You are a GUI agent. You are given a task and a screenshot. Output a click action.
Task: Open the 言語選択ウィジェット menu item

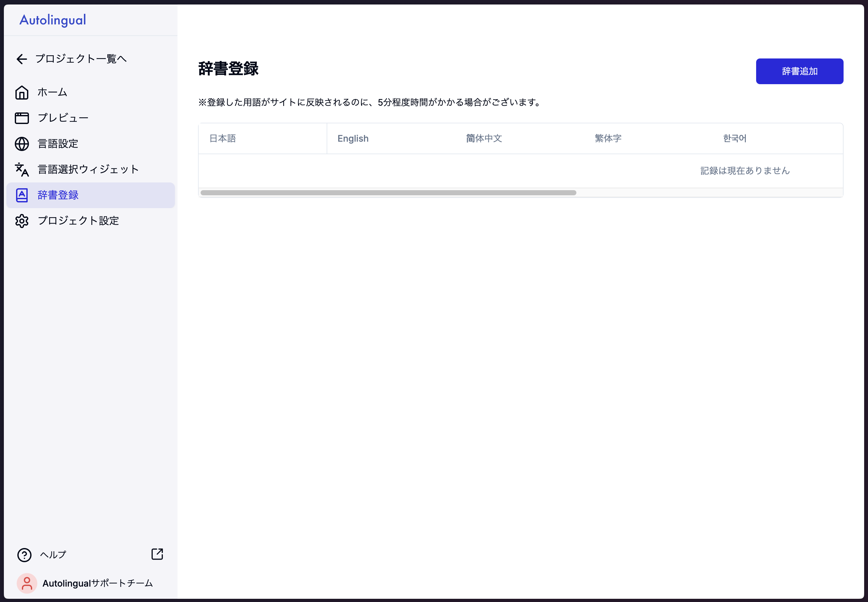coord(91,169)
